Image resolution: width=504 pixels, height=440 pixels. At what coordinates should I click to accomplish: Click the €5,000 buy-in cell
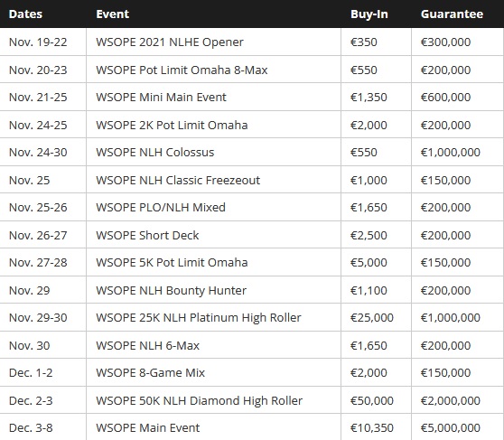pos(369,263)
